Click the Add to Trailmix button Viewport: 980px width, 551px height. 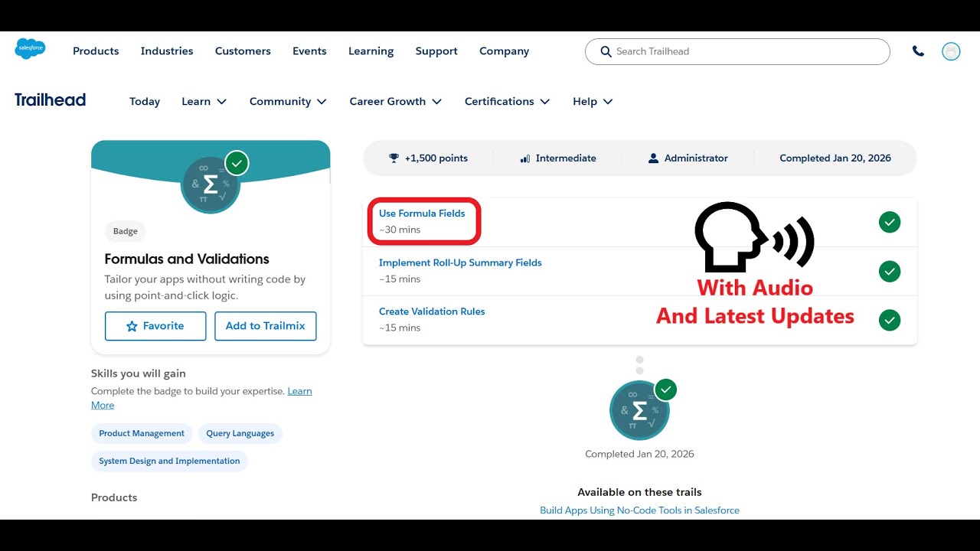266,326
